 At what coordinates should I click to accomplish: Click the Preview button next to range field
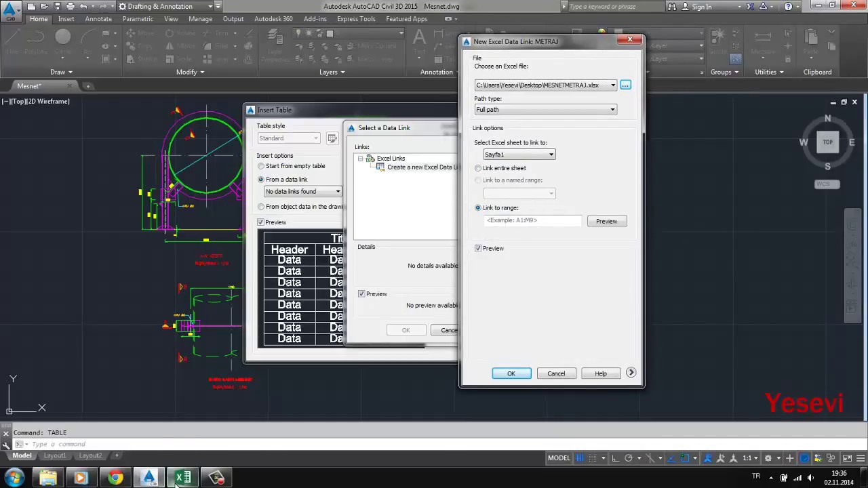tap(606, 221)
